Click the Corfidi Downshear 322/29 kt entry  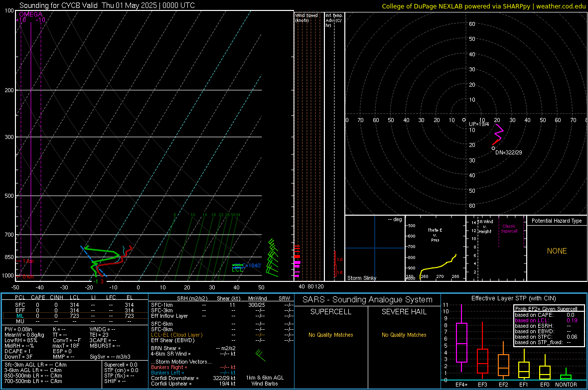[193, 379]
